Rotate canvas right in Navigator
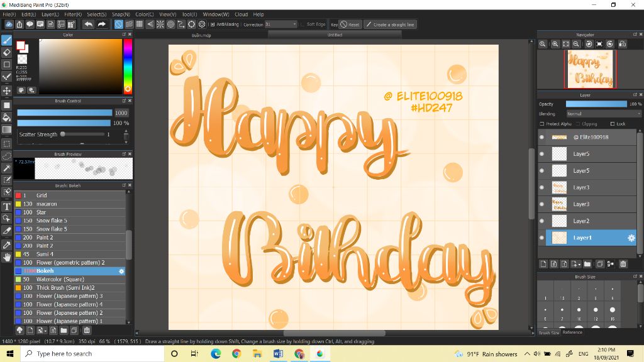 610,44
